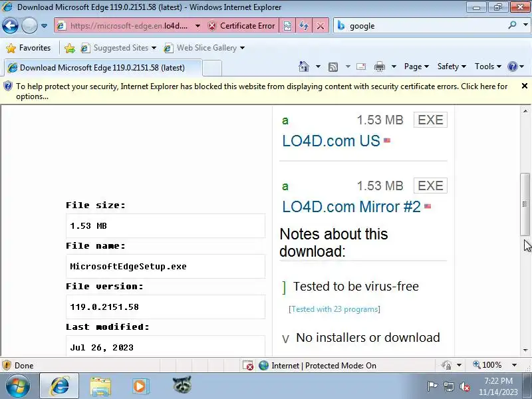This screenshot has width=532, height=399.
Task: Click the LO4D.com Mirror #2 link
Action: [352, 206]
